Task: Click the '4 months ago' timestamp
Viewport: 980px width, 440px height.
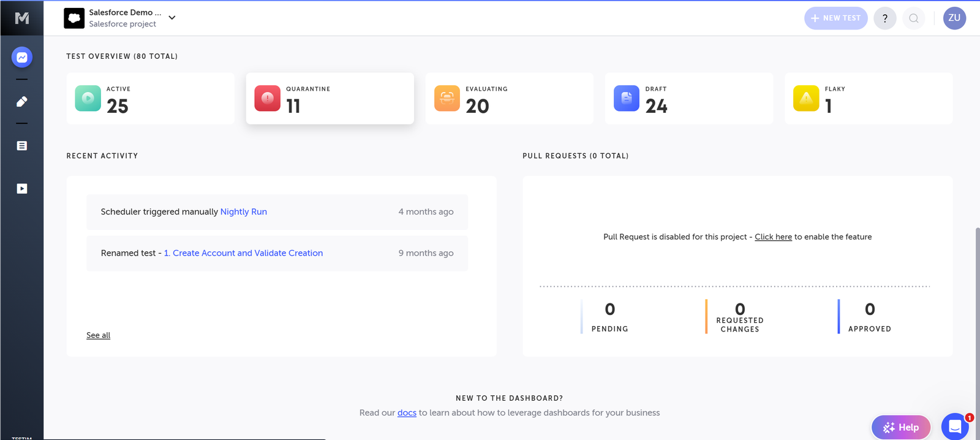Action: (x=426, y=211)
